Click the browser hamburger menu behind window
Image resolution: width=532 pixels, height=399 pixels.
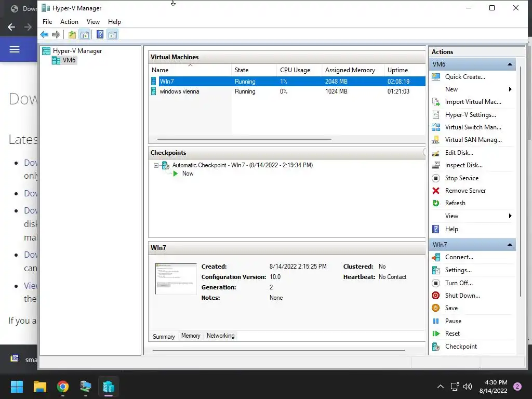[x=14, y=49]
